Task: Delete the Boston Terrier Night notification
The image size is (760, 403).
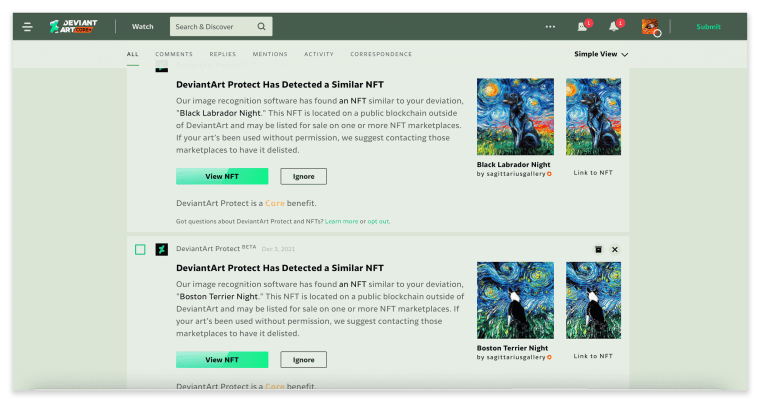Action: 598,249
